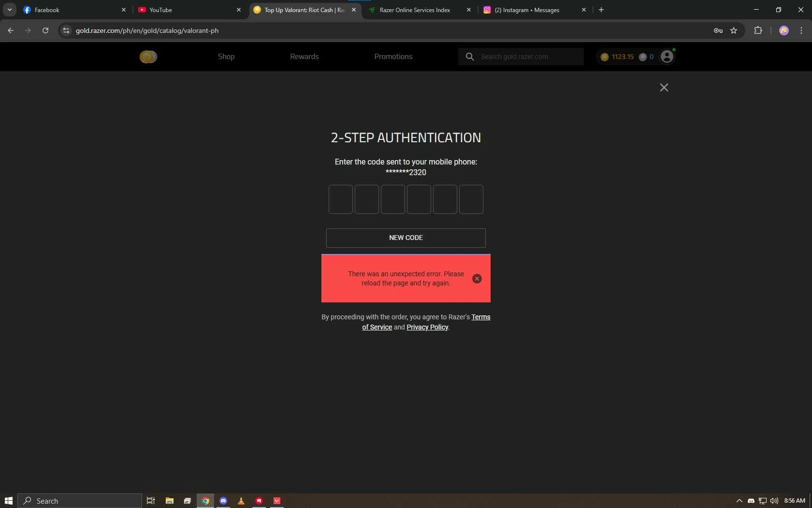
Task: Open the Shop menu
Action: (226, 57)
